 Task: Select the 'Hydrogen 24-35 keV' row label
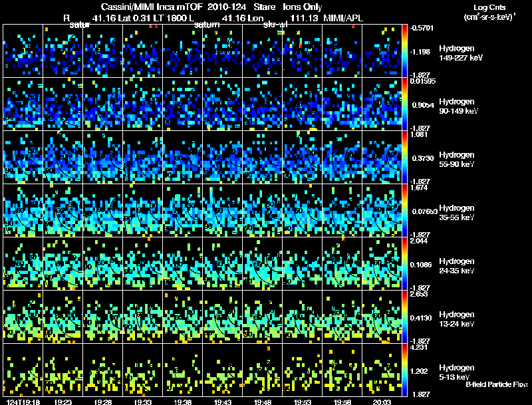tap(457, 266)
